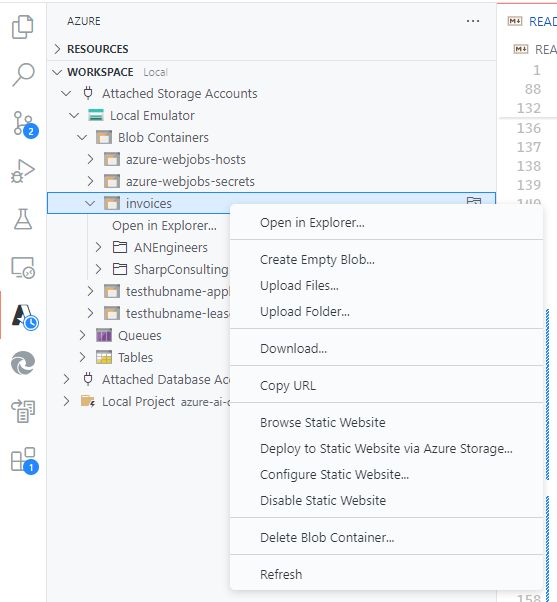557x602 pixels.
Task: Click the azure-webjobs-secrets container icon
Action: (x=112, y=181)
